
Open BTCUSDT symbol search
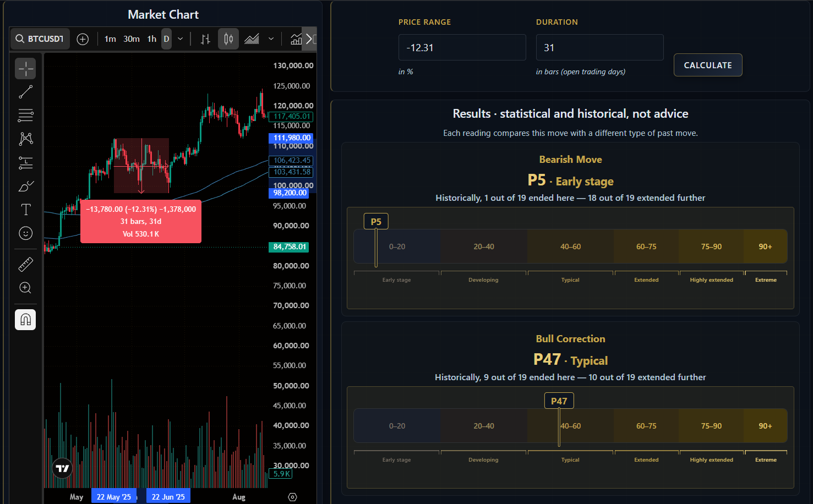tap(40, 39)
